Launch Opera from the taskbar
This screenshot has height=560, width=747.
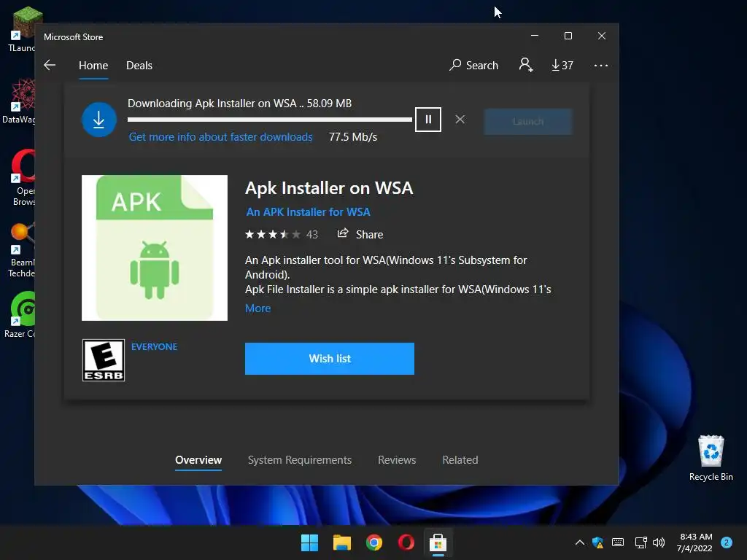[406, 542]
